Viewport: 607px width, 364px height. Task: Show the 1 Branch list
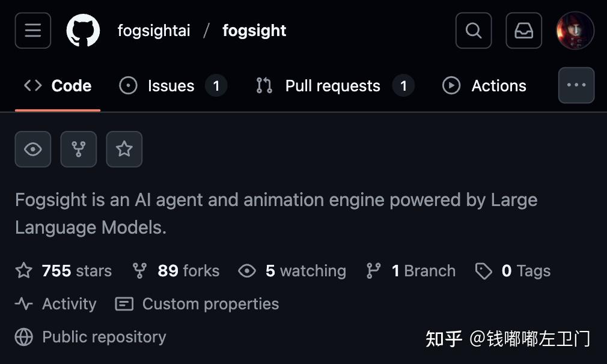click(x=411, y=271)
